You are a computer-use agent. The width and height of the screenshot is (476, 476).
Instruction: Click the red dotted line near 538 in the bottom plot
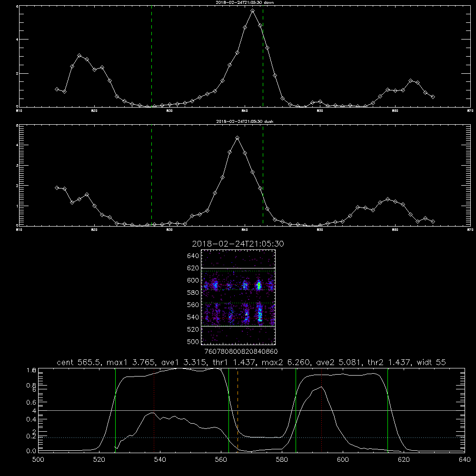point(154,410)
